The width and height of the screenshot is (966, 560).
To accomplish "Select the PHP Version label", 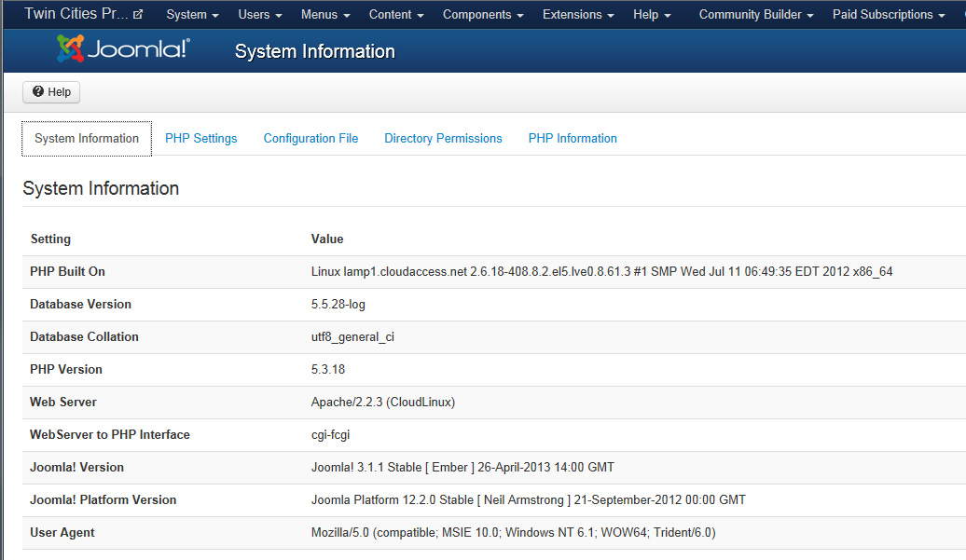I will point(66,369).
